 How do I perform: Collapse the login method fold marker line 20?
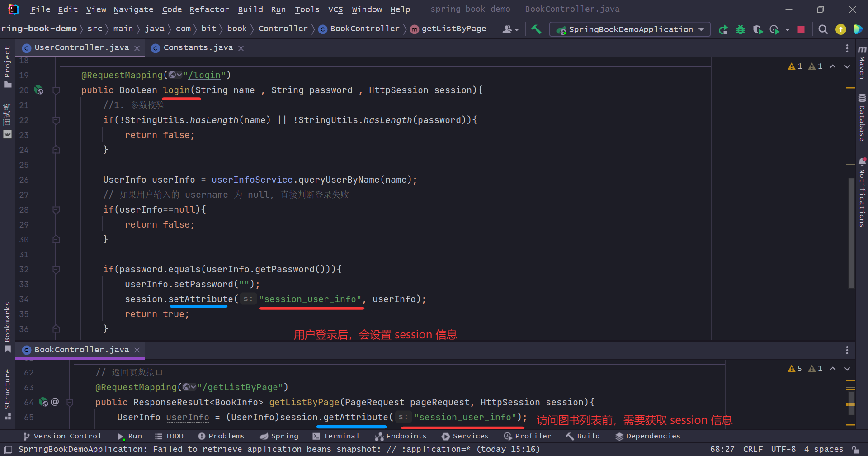click(x=56, y=90)
